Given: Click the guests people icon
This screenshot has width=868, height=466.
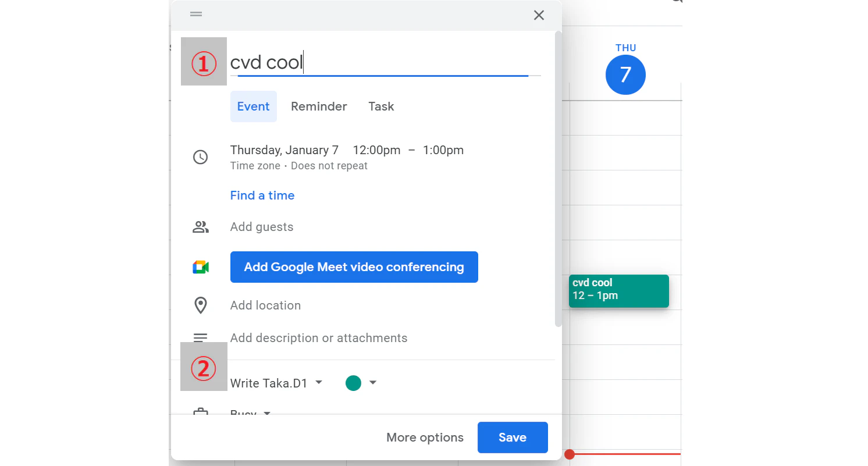Looking at the screenshot, I should tap(200, 227).
